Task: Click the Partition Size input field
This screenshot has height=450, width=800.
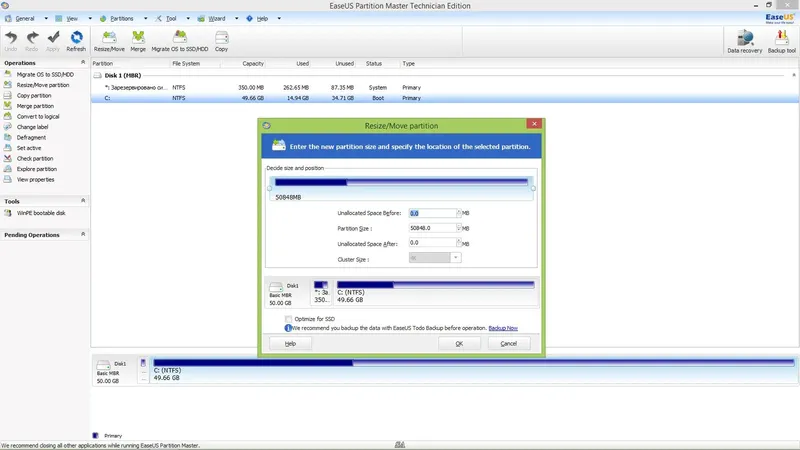Action: [x=432, y=228]
